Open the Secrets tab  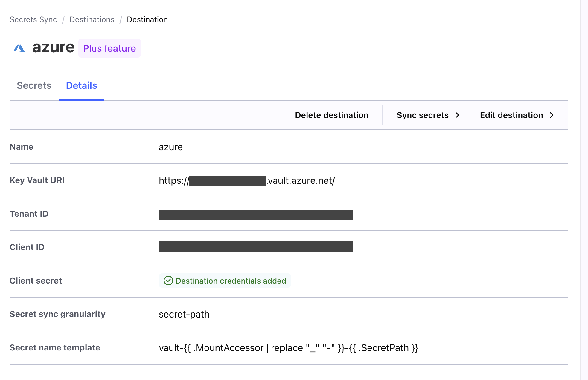click(x=34, y=85)
